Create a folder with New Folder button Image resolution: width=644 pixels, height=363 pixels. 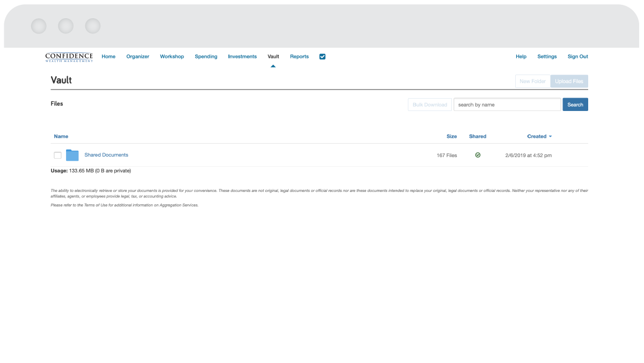pyautogui.click(x=532, y=82)
